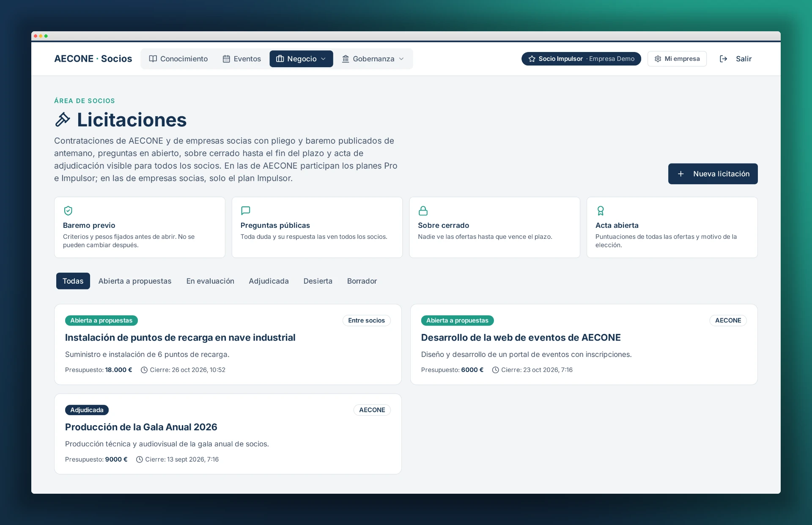Filter by Abierta a propuestas tab
Screen dimensions: 812x525
tap(135, 281)
